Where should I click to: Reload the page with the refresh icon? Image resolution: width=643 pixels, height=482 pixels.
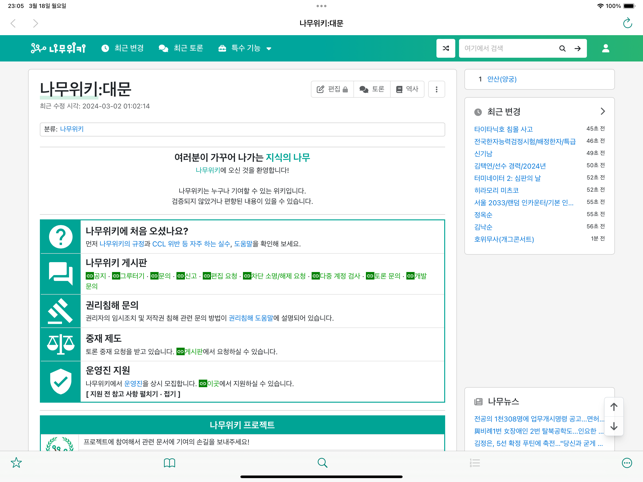click(627, 23)
